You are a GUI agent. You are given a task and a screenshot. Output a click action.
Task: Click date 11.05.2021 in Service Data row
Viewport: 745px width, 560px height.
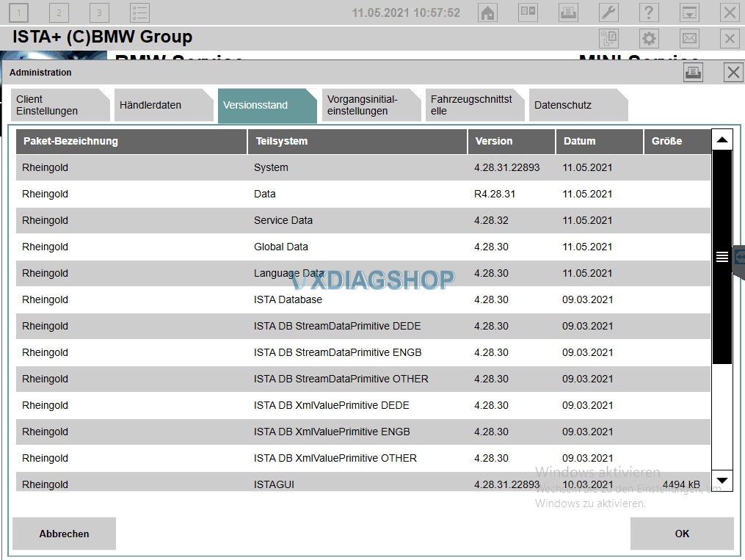[x=587, y=220]
